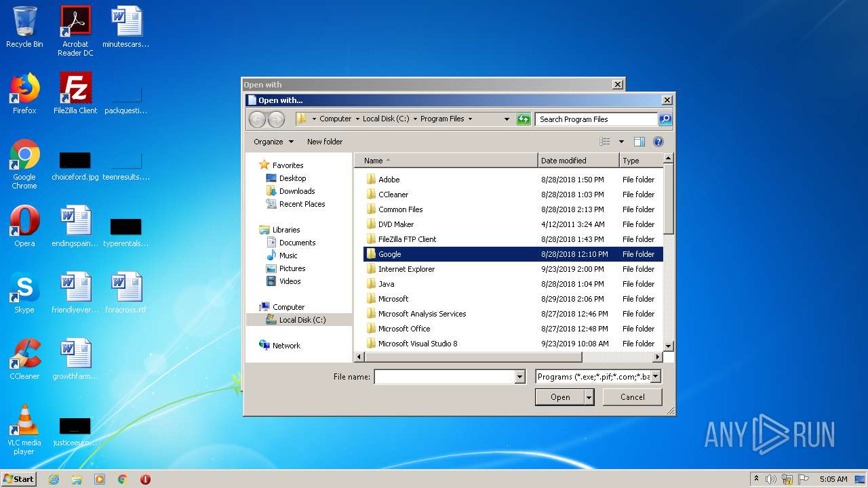Click Chrome icon in the taskbar
This screenshot has width=868, height=488.
coord(123,479)
